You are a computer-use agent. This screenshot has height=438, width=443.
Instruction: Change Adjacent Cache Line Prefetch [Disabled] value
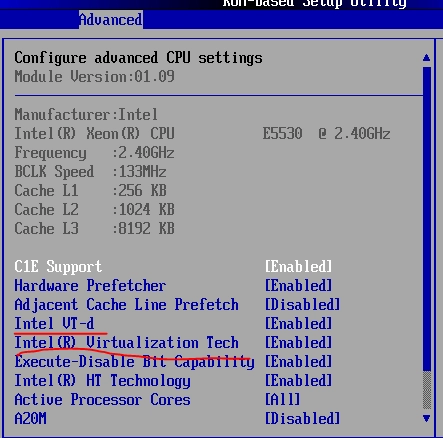point(302,305)
